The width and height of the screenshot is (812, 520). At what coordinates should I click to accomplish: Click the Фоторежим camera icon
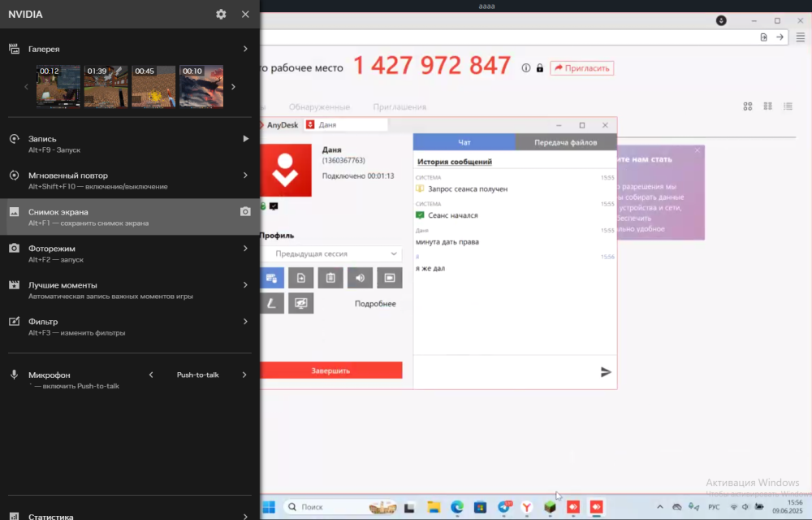(14, 248)
